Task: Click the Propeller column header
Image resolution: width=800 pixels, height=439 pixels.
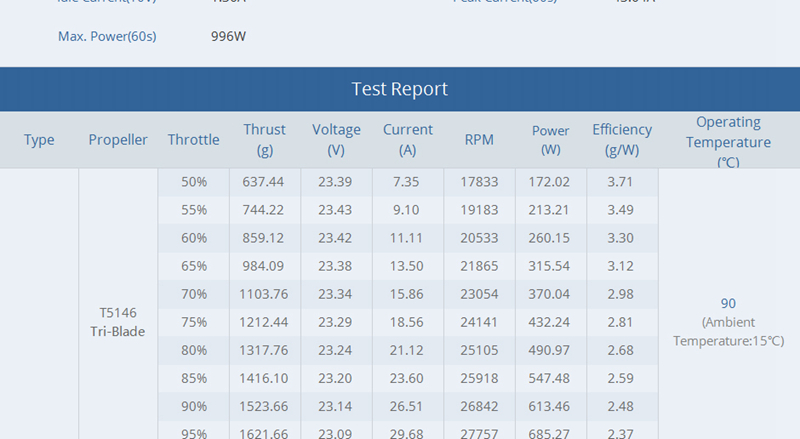Action: pos(118,140)
